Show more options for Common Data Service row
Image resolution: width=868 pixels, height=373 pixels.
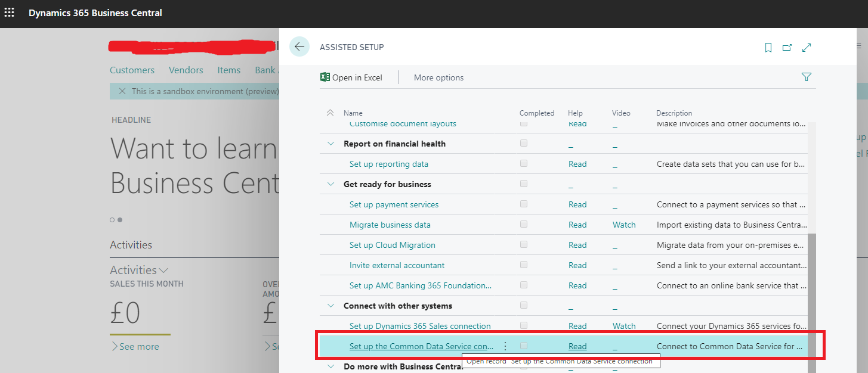click(x=505, y=346)
